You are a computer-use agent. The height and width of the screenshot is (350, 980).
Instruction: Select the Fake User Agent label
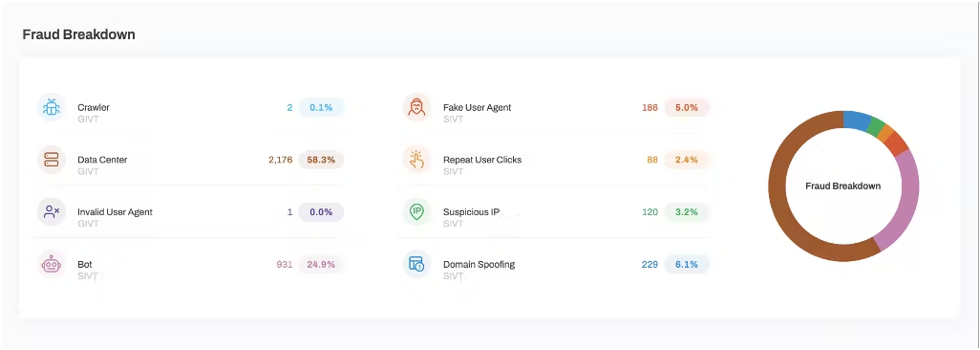477,108
